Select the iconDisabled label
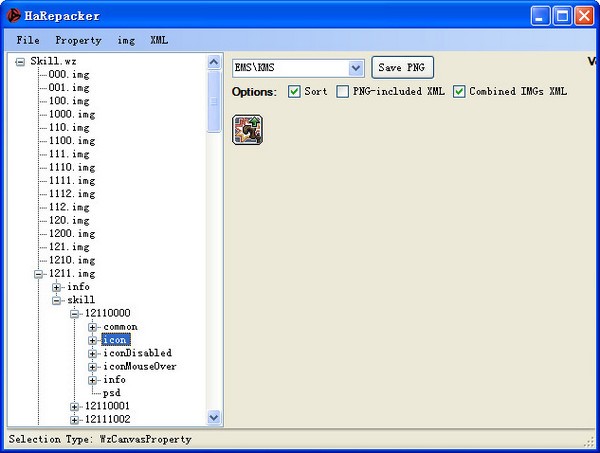The height and width of the screenshot is (453, 600). 137,353
